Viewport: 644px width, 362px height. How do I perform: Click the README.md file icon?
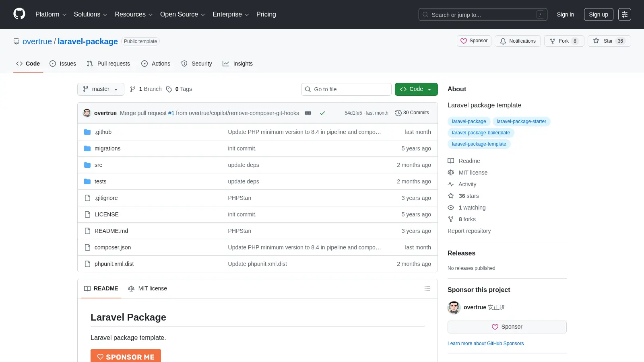click(x=87, y=231)
